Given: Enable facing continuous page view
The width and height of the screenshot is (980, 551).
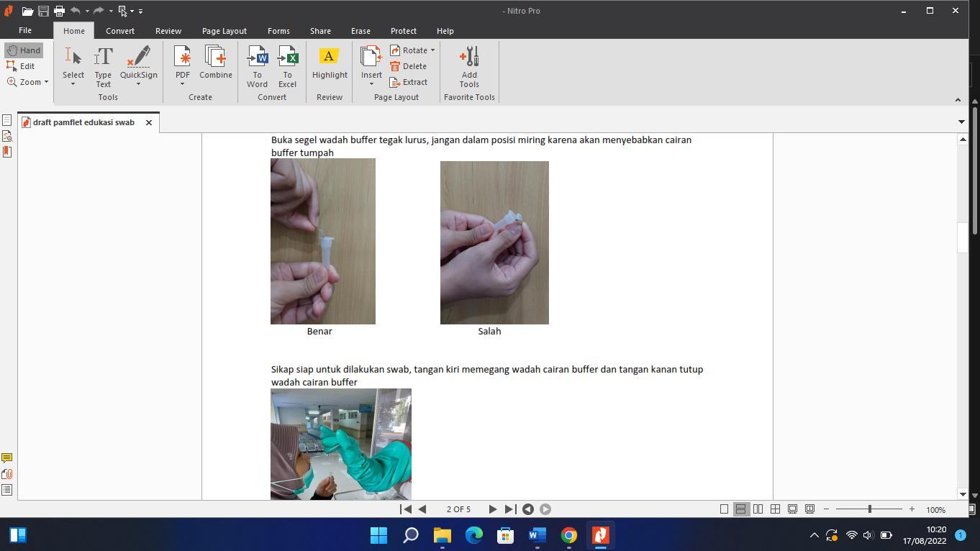Looking at the screenshot, I should click(x=775, y=509).
